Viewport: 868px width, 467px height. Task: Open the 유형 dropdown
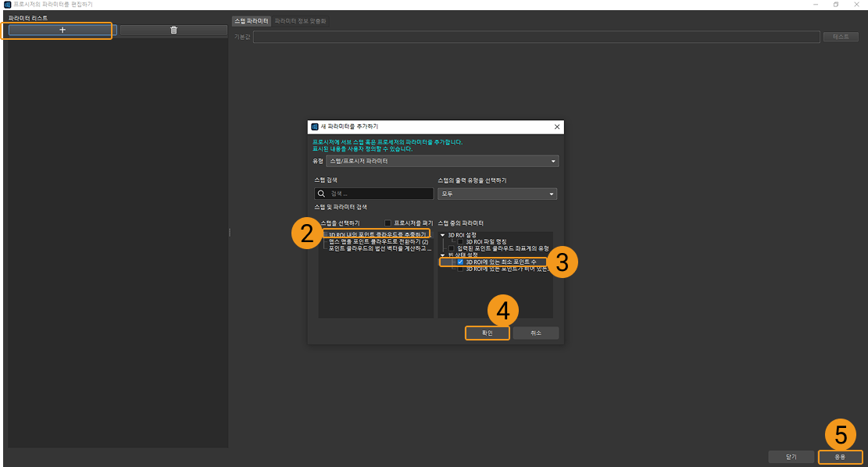tap(442, 161)
